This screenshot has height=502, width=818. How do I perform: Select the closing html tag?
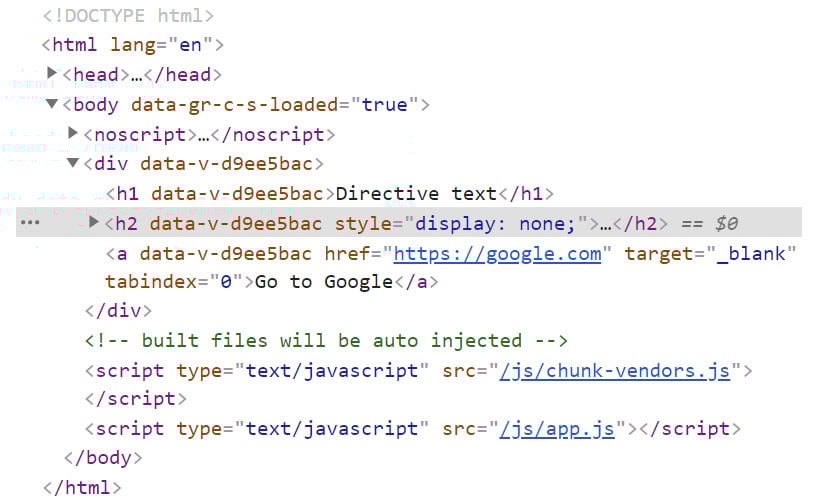click(82, 488)
